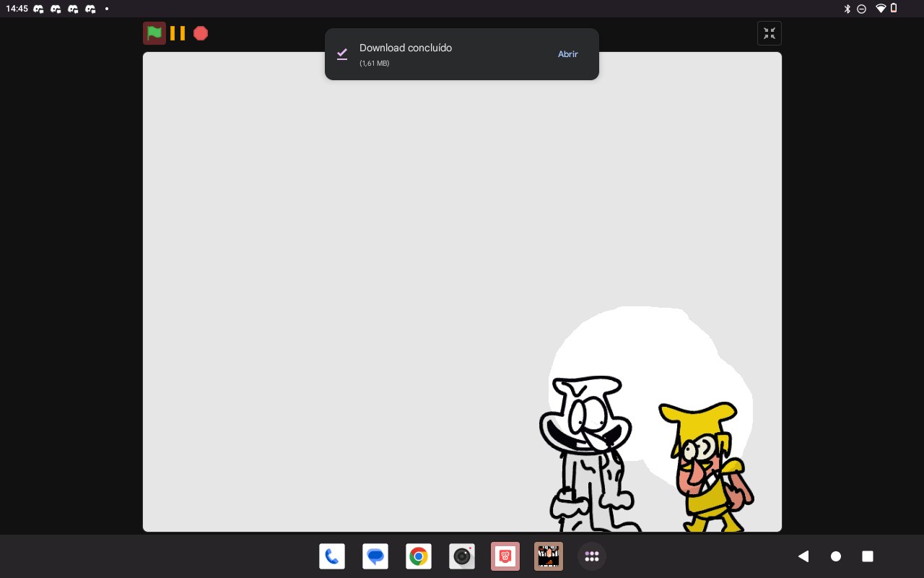The height and width of the screenshot is (578, 924).
Task: Open the Camera app in taskbar
Action: (462, 556)
